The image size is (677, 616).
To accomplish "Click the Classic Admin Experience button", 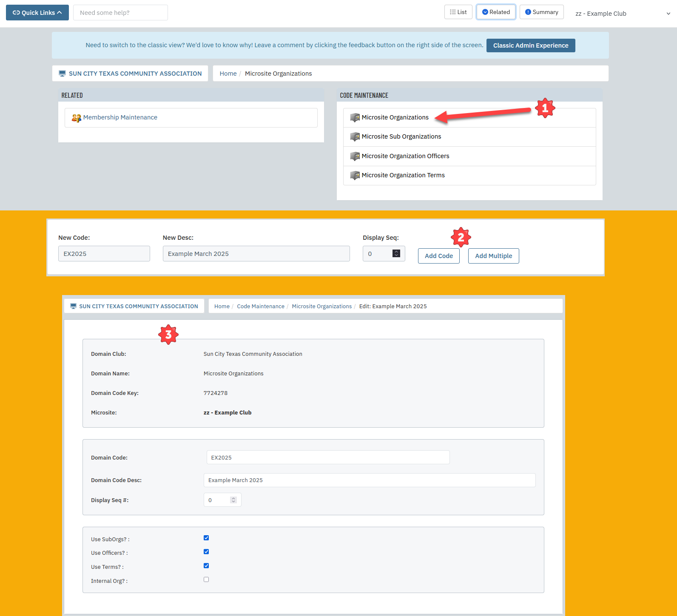I will (x=530, y=45).
